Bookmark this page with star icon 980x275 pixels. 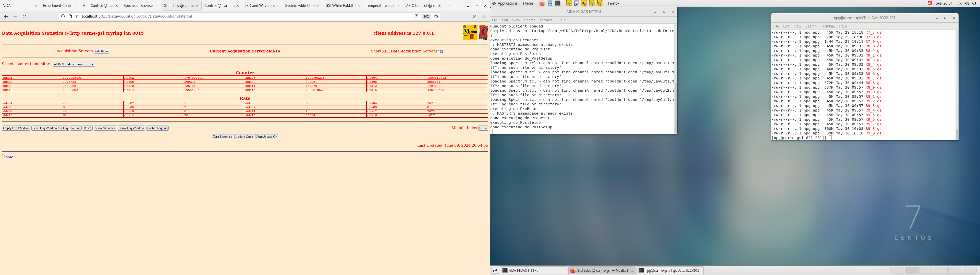coord(436,16)
